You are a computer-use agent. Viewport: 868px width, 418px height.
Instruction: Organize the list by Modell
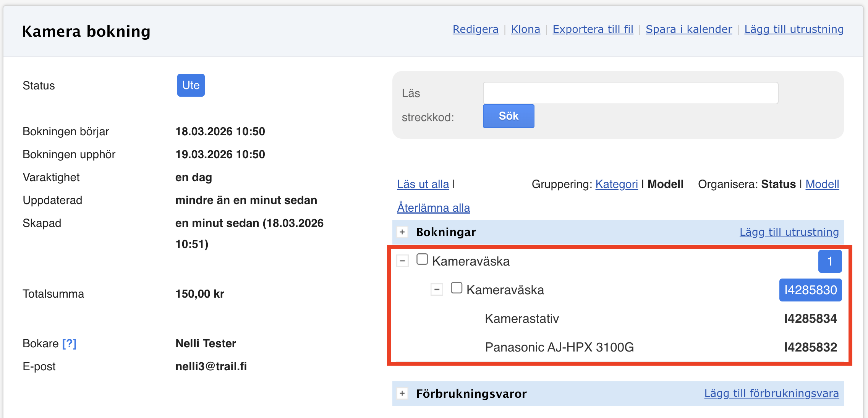click(x=822, y=184)
